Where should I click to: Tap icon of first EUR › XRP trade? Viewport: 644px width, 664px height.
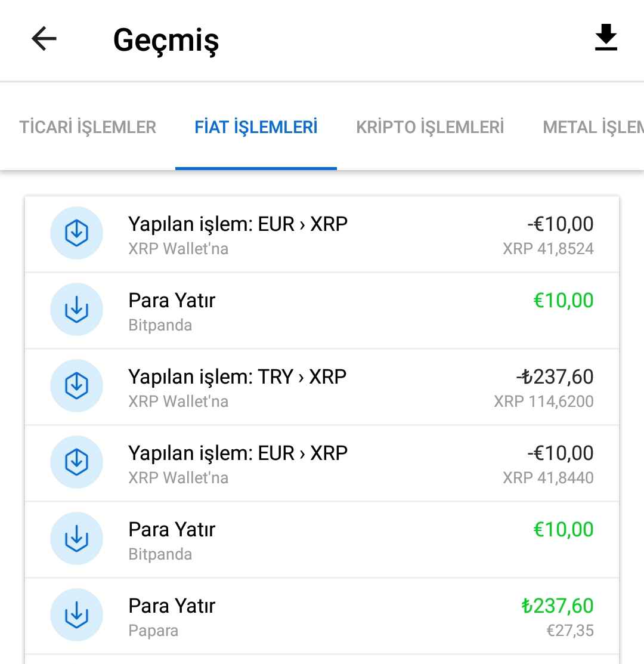(76, 233)
